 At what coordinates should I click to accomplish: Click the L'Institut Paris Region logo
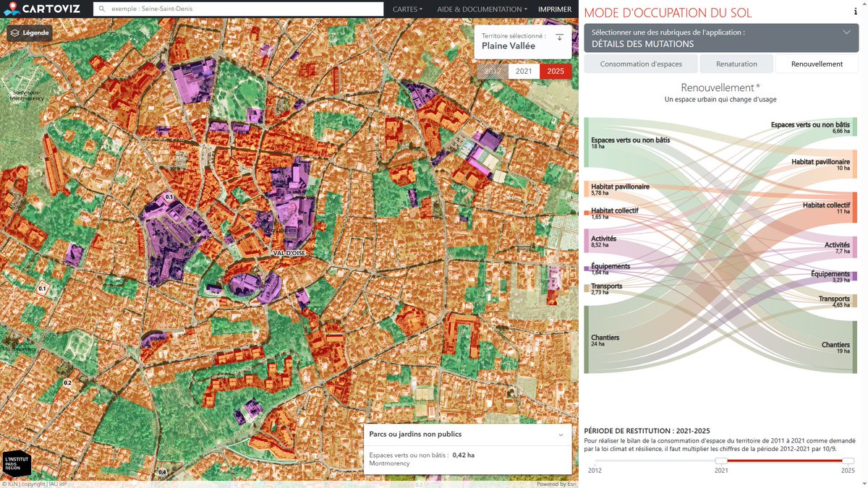click(16, 463)
